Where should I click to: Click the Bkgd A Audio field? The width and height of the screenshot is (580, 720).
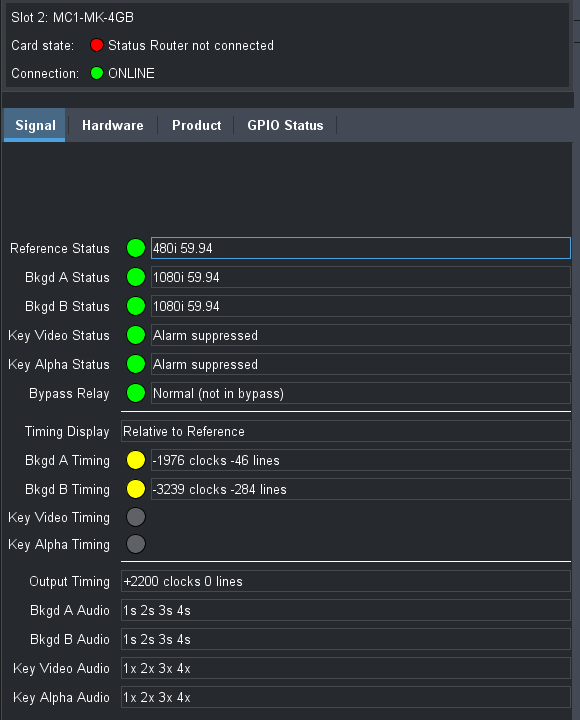(x=346, y=610)
